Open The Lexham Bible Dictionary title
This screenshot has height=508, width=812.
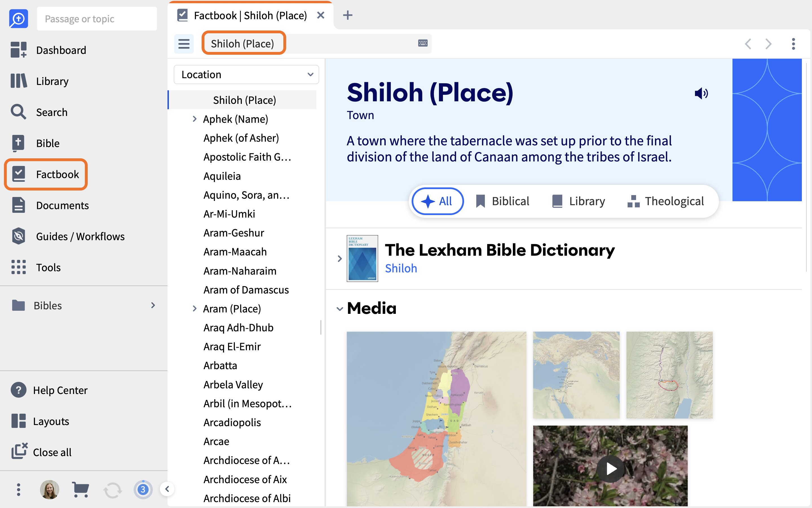(500, 250)
